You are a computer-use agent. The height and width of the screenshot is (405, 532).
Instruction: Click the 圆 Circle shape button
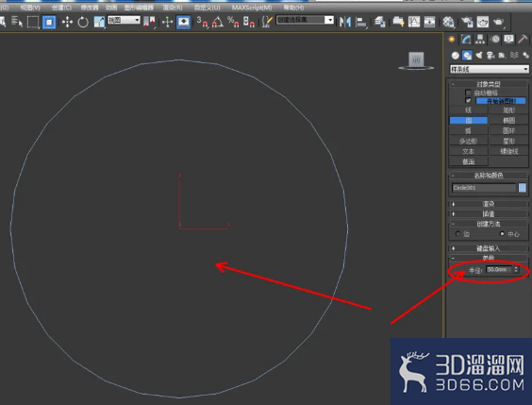pos(469,120)
